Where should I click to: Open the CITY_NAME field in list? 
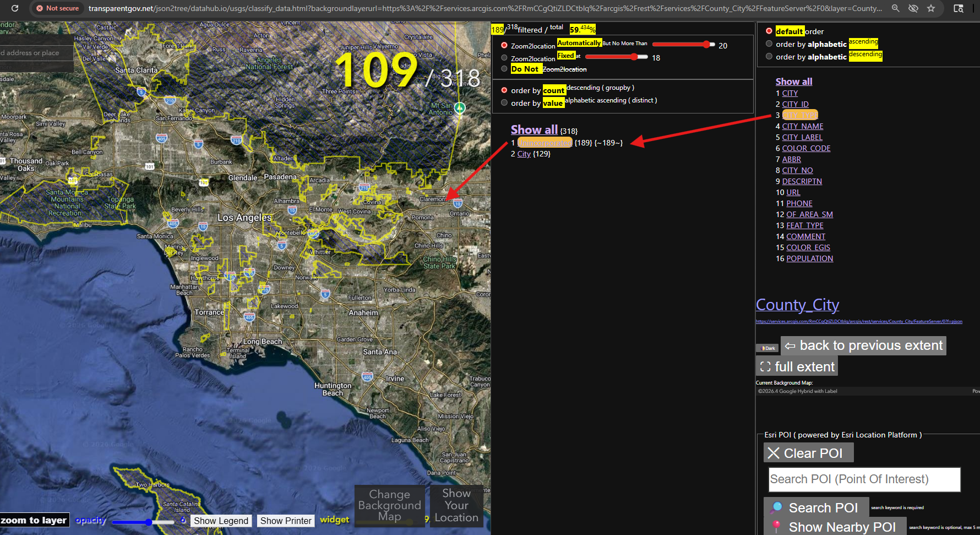coord(803,126)
